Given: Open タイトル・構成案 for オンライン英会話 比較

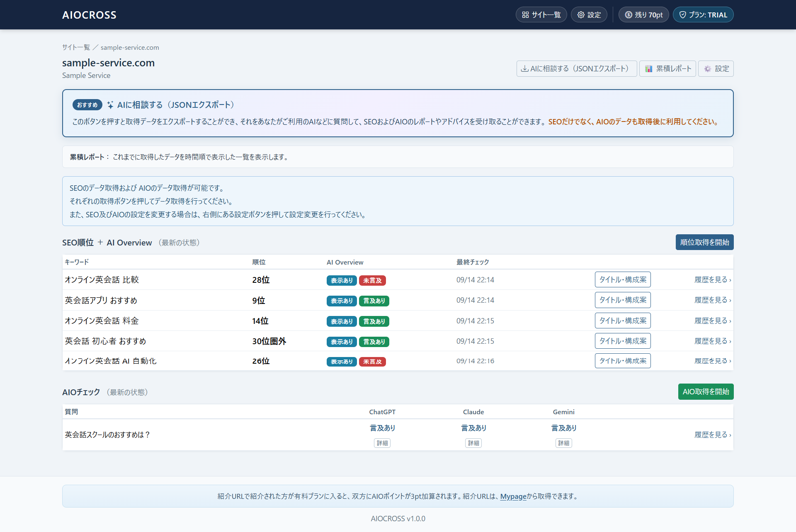Looking at the screenshot, I should [x=623, y=279].
